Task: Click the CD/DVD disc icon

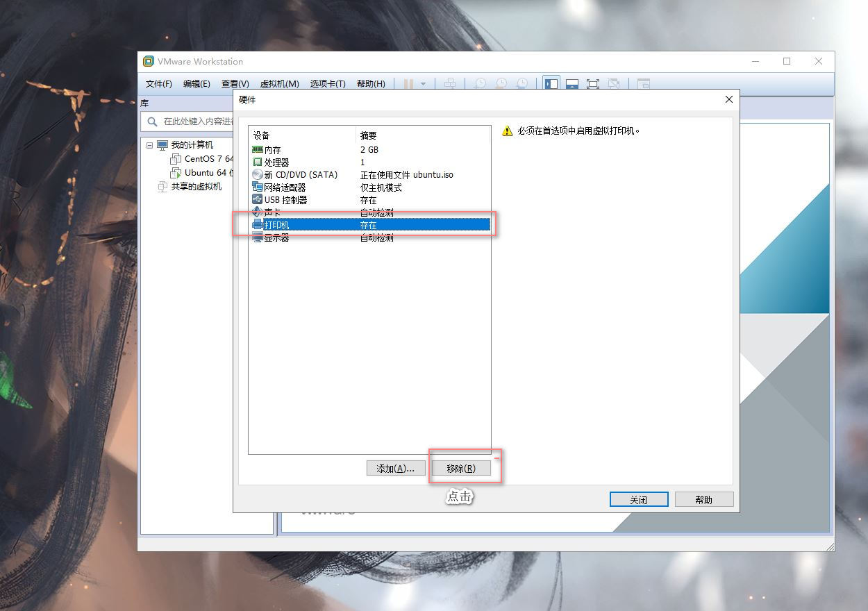Action: (258, 175)
